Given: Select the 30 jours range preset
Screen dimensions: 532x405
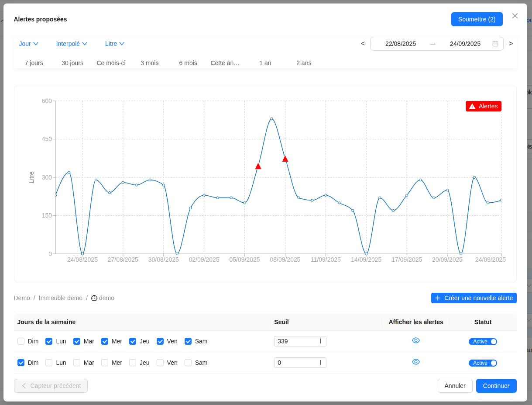Looking at the screenshot, I should click(x=72, y=63).
